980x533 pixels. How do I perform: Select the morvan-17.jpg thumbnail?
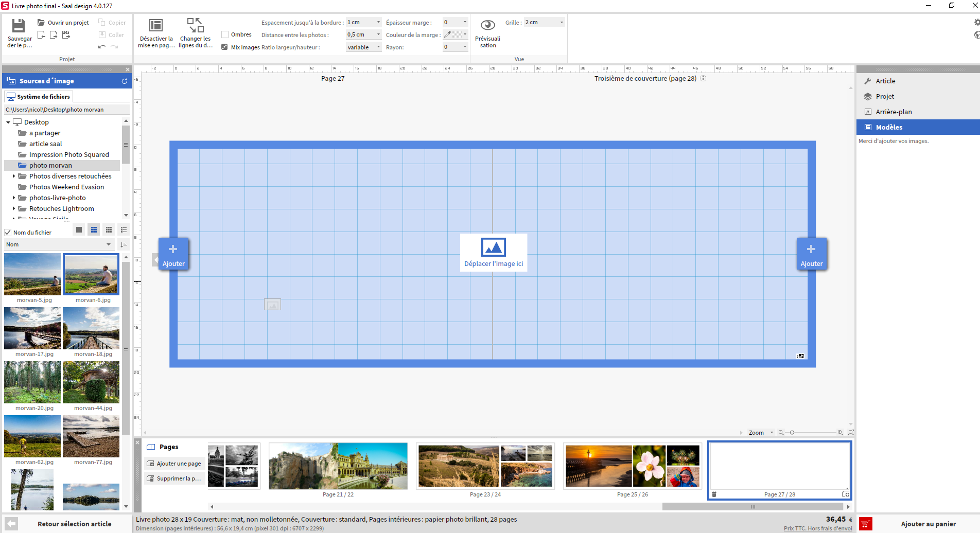(x=32, y=328)
